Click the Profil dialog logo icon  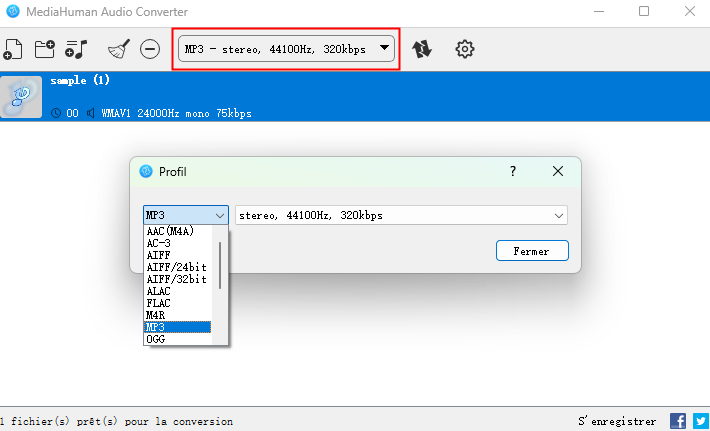tap(146, 171)
